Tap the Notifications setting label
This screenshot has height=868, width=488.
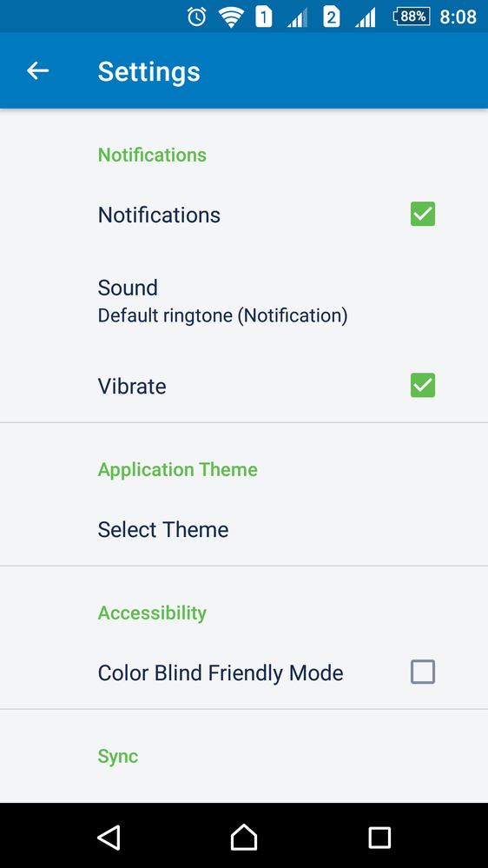160,215
